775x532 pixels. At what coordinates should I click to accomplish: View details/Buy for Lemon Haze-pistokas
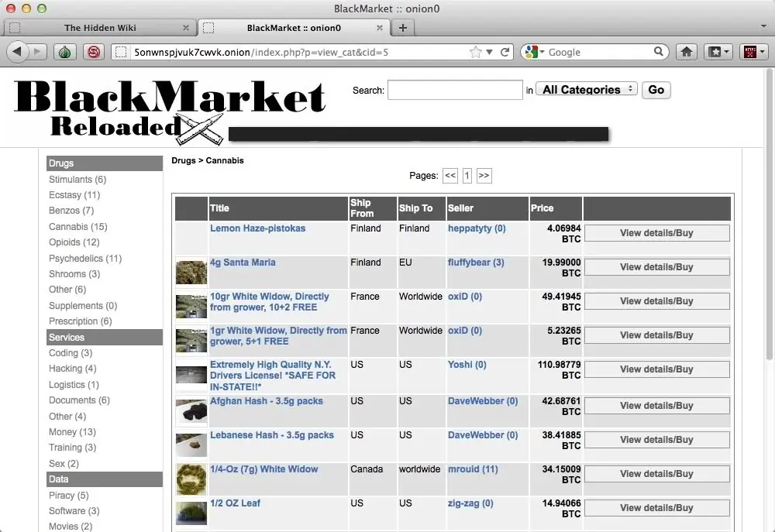click(x=657, y=233)
